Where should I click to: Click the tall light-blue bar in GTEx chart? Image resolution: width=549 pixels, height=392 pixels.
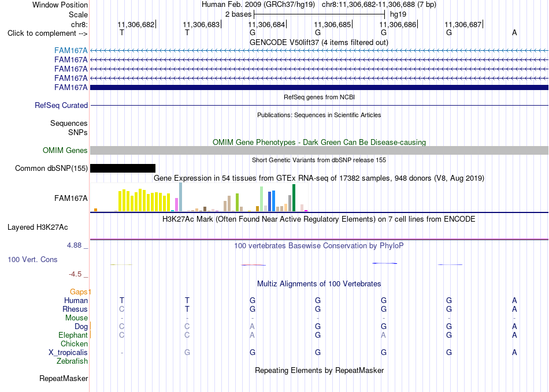[x=180, y=197]
